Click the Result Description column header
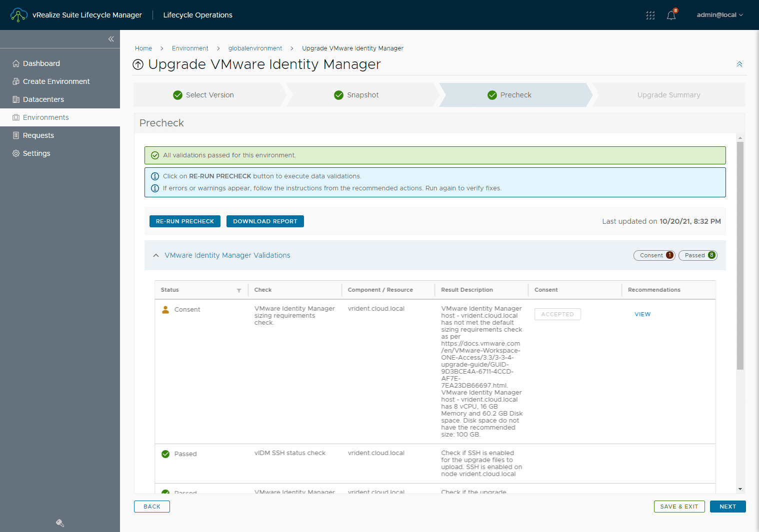 coord(467,290)
